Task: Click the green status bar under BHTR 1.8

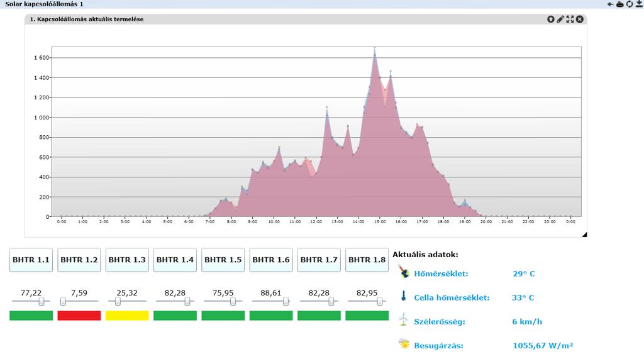Action: 367,316
